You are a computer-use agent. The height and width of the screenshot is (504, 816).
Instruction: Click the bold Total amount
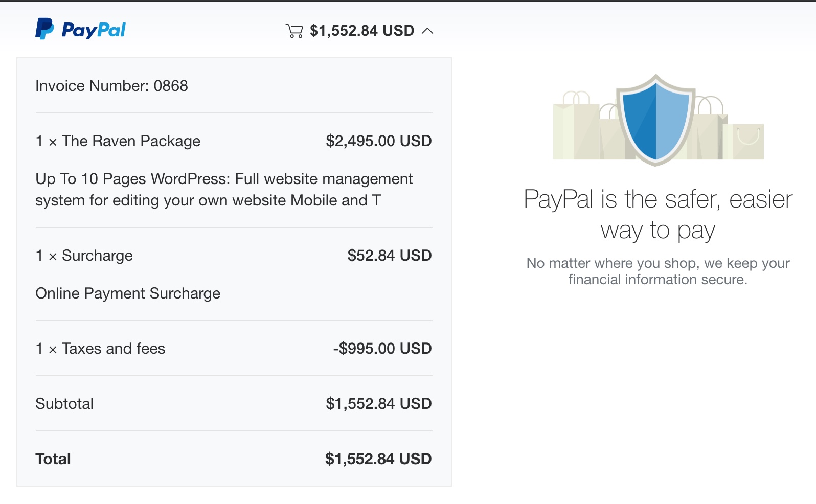click(x=378, y=459)
